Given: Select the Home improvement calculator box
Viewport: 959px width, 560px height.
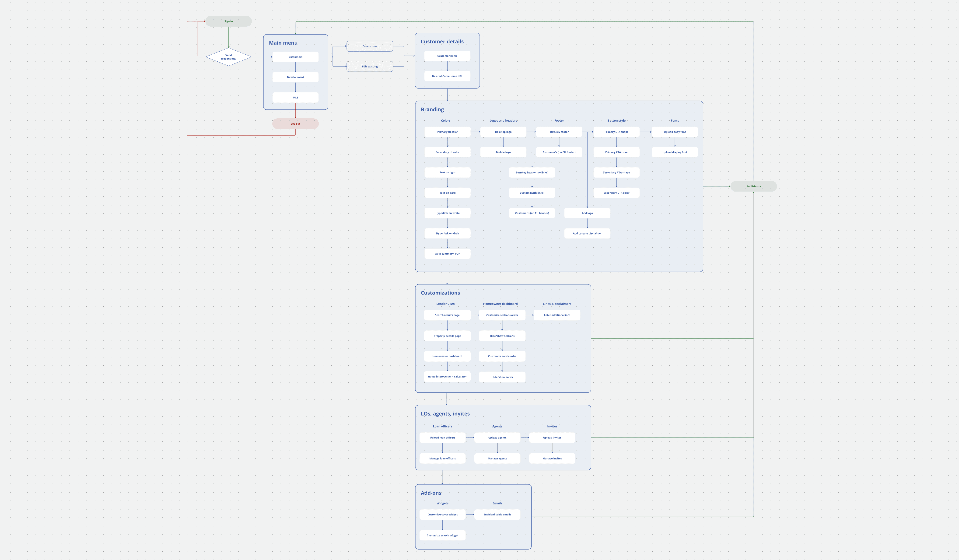Looking at the screenshot, I should click(x=447, y=377).
